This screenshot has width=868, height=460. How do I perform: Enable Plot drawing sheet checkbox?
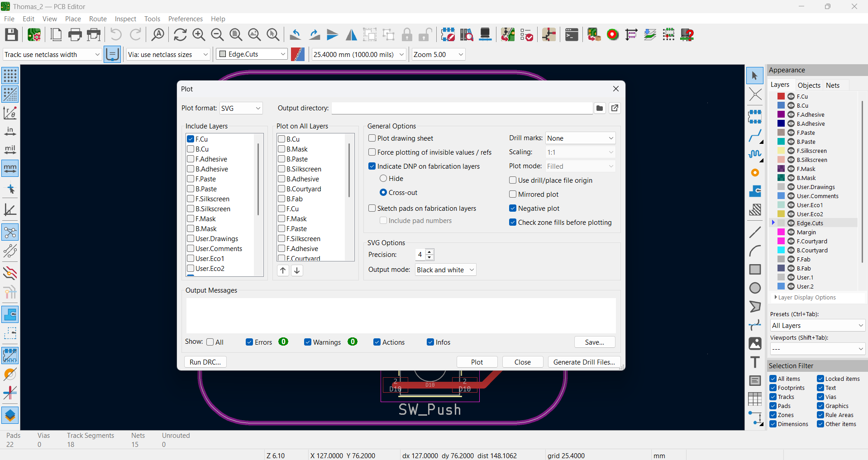pos(372,138)
